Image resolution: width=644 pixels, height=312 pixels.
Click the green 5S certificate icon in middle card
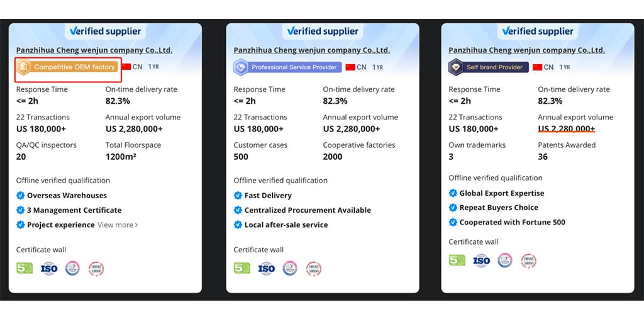pyautogui.click(x=242, y=268)
